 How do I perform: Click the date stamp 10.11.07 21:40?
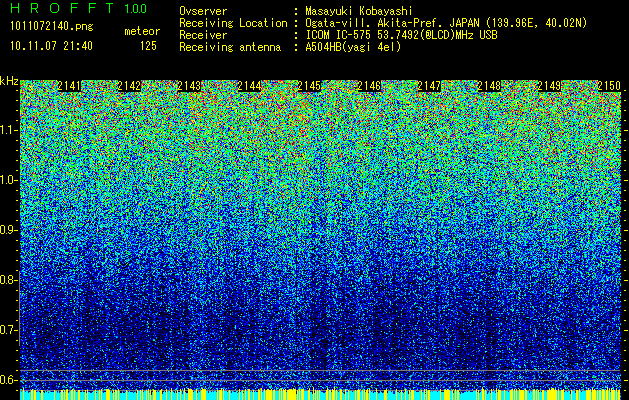click(51, 46)
